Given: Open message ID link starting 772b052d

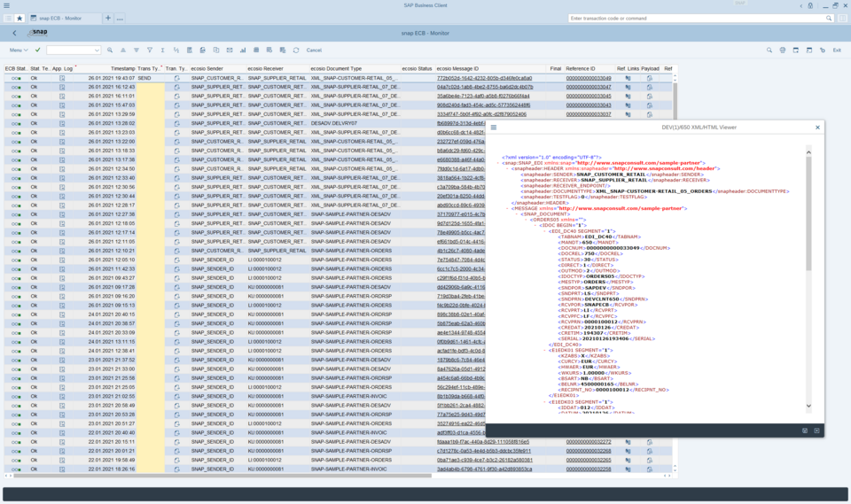Looking at the screenshot, I should [x=484, y=78].
